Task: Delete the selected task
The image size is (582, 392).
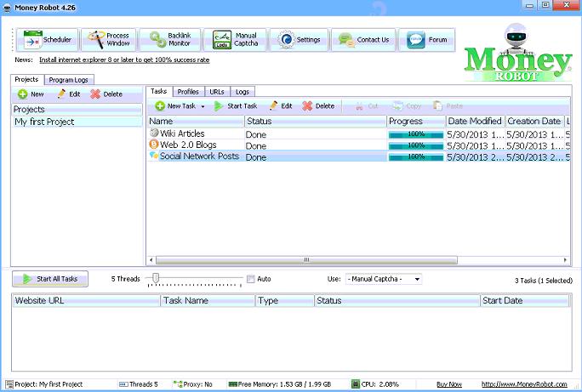Action: click(x=318, y=106)
